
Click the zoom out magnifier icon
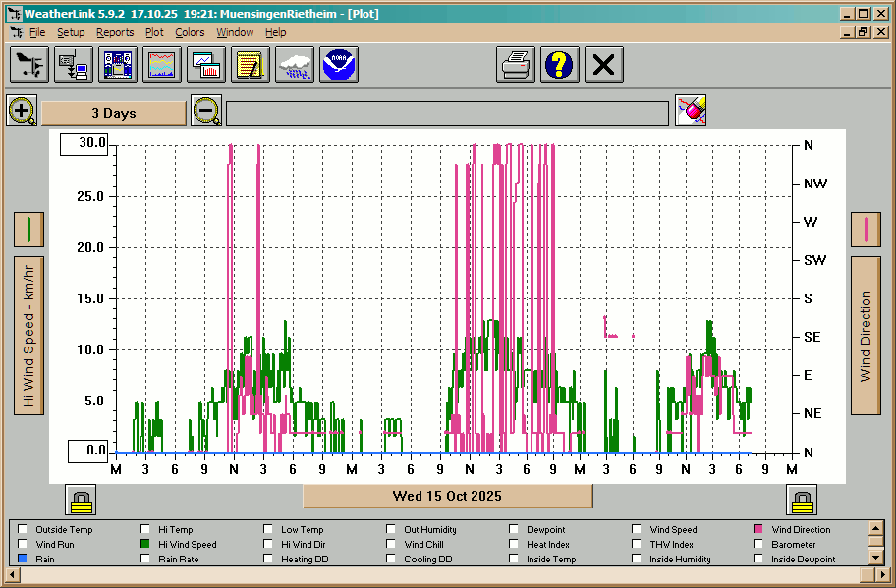coord(206,110)
